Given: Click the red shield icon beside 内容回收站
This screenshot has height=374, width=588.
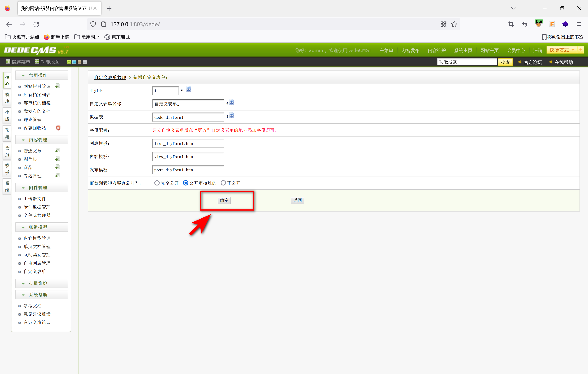Looking at the screenshot, I should pos(58,128).
